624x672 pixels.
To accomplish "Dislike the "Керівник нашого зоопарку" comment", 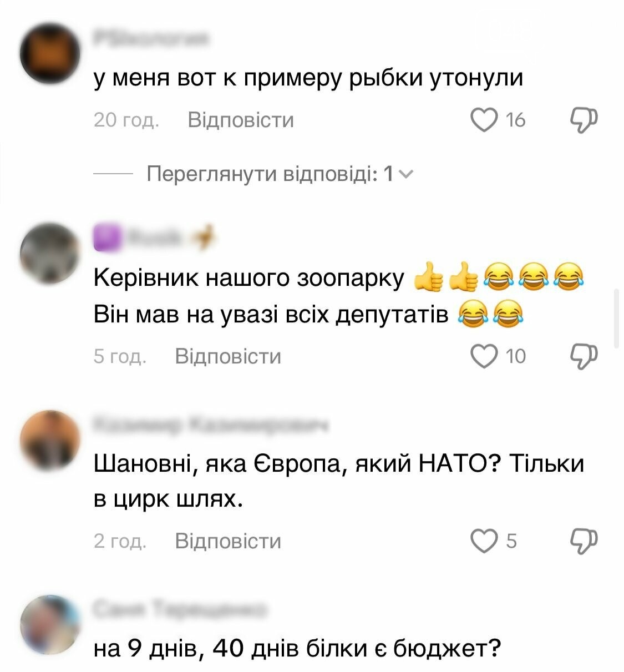I will click(x=584, y=356).
